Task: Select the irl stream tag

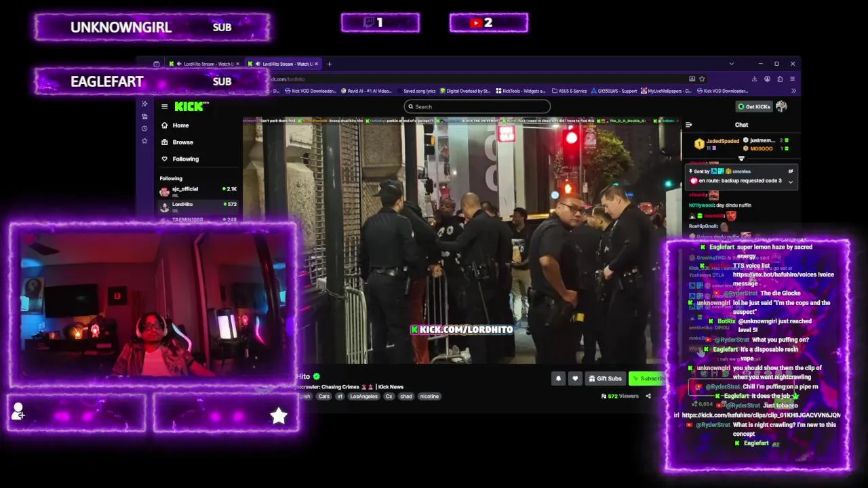Action: click(x=340, y=396)
